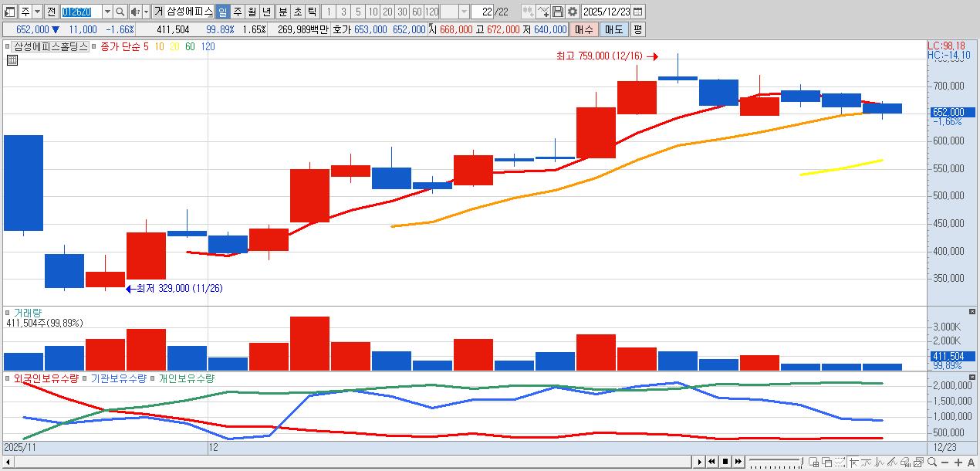The width and height of the screenshot is (980, 471).
Task: Click the moving average 120 legend
Action: pos(208,46)
